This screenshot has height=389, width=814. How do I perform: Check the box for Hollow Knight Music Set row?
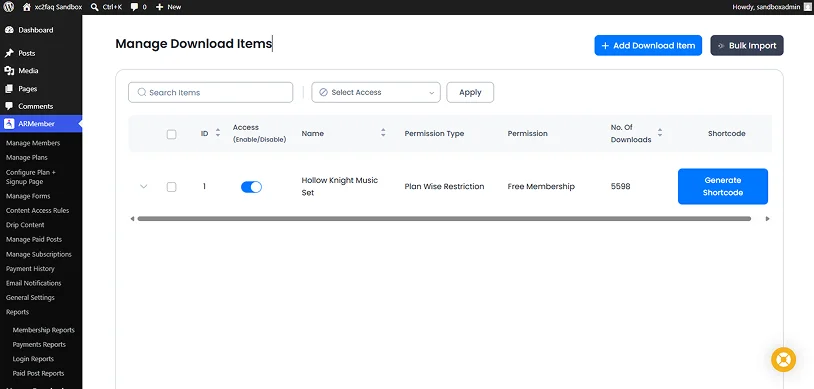pyautogui.click(x=171, y=187)
